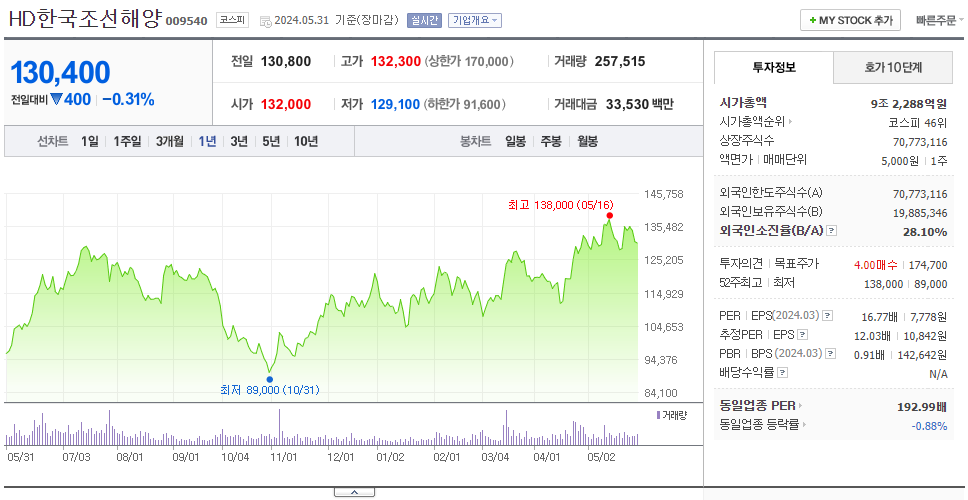Click the 시가총액 label
Viewport: 968px width, 500px height.
coord(743,103)
